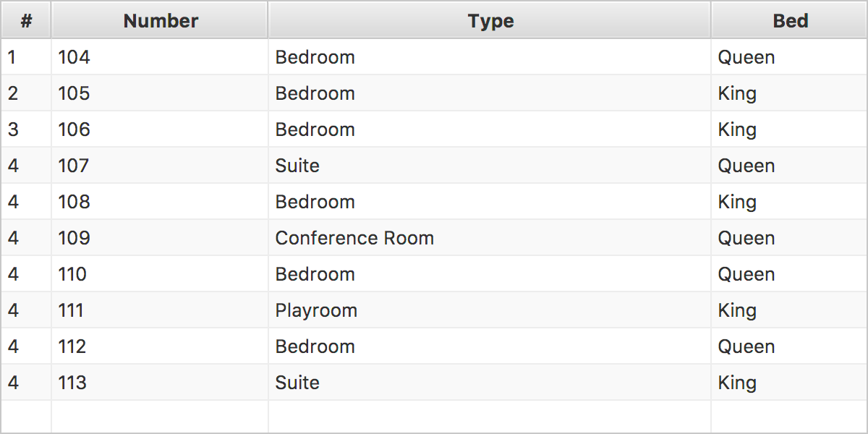868x434 pixels.
Task: Select the King cell for room 113
Action: [x=789, y=383]
